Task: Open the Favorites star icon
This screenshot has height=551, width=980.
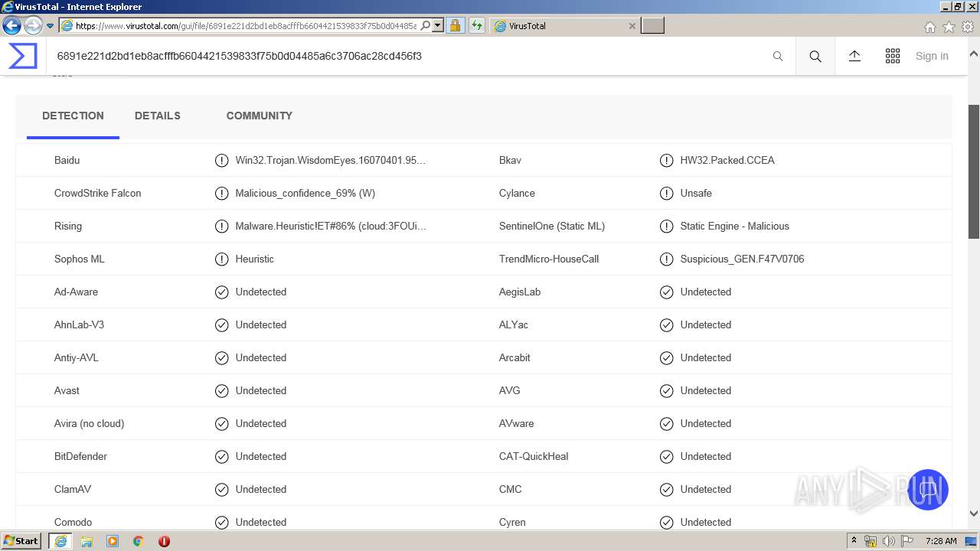Action: click(x=949, y=27)
